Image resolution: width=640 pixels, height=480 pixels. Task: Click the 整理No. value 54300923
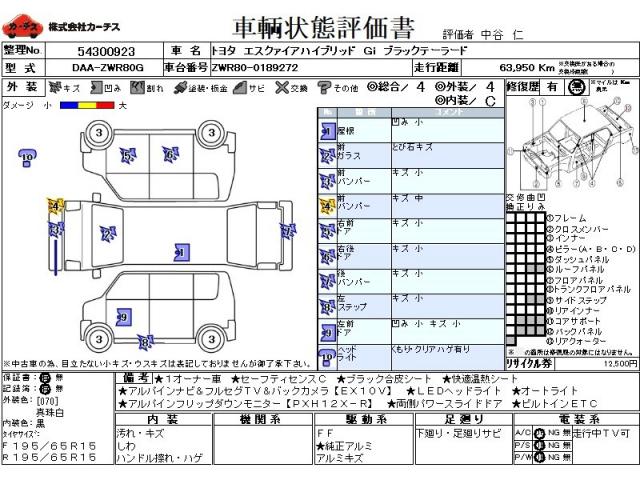click(106, 51)
